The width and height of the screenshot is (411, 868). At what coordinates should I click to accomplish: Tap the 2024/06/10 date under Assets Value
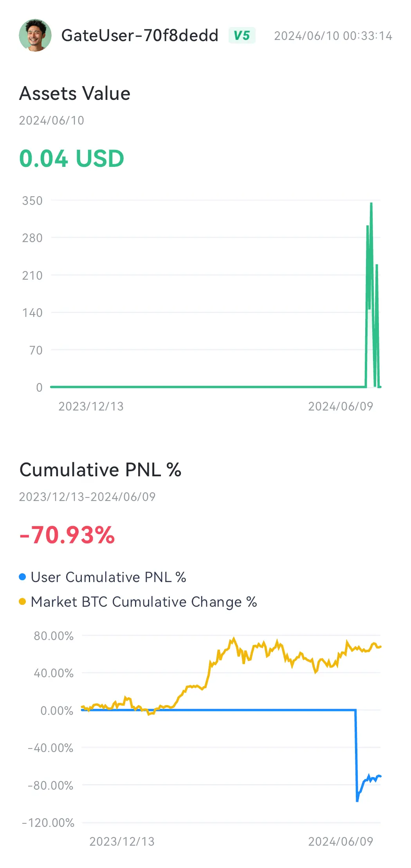[52, 120]
